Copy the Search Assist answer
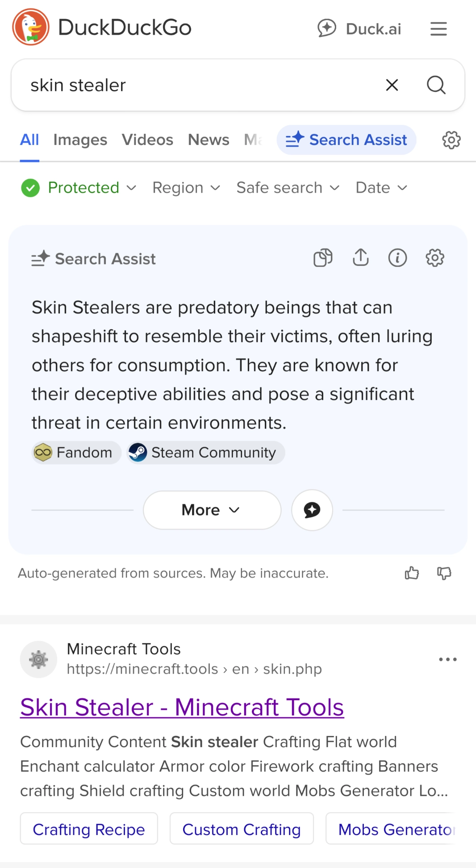This screenshot has height=868, width=476. pos(322,257)
